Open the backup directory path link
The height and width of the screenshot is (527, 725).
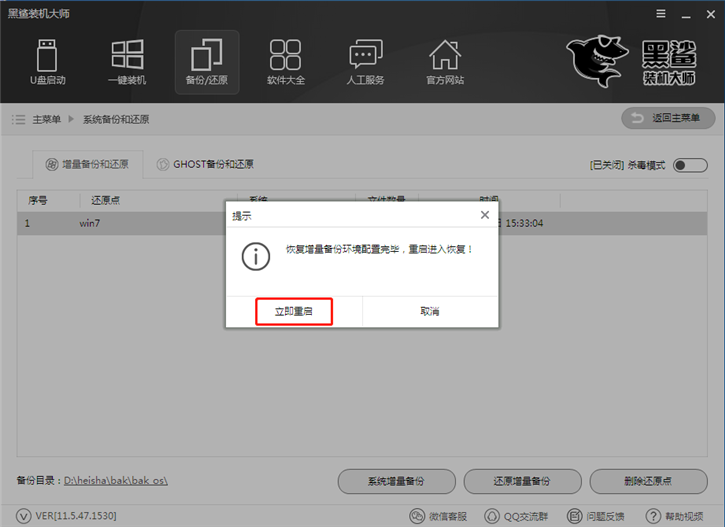pos(115,481)
